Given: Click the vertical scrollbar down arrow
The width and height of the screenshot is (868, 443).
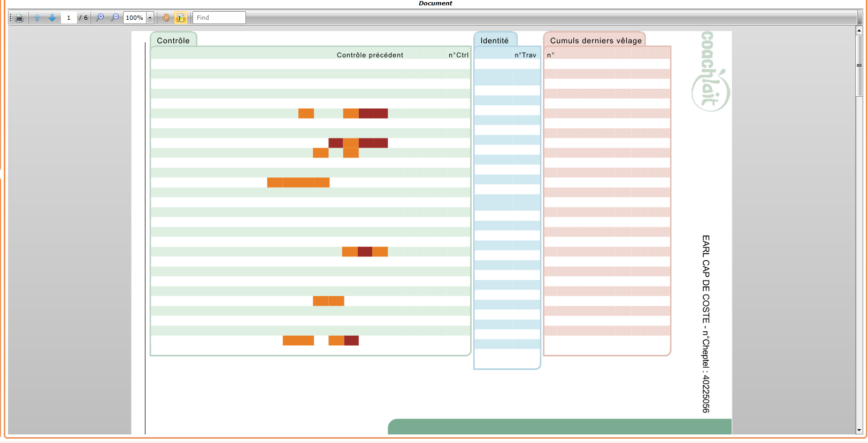Looking at the screenshot, I should click(x=859, y=430).
